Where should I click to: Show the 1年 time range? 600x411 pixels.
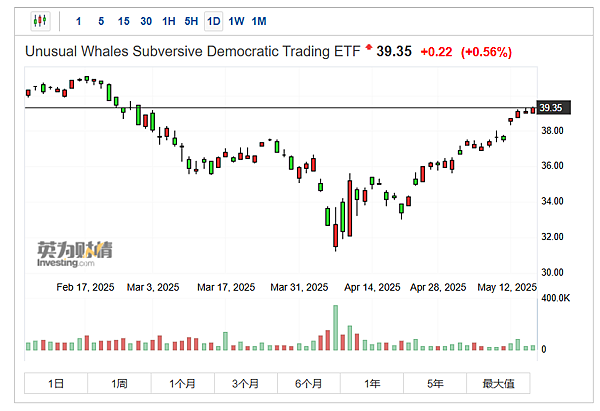pyautogui.click(x=372, y=383)
